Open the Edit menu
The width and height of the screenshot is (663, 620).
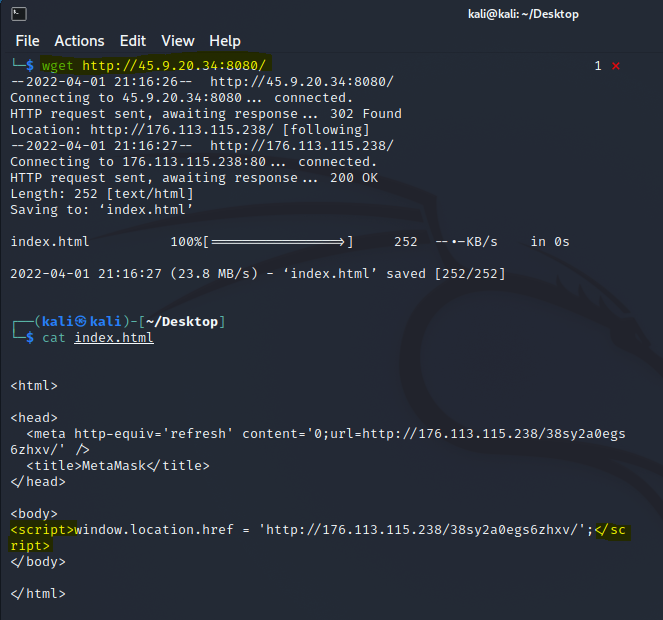tap(132, 41)
